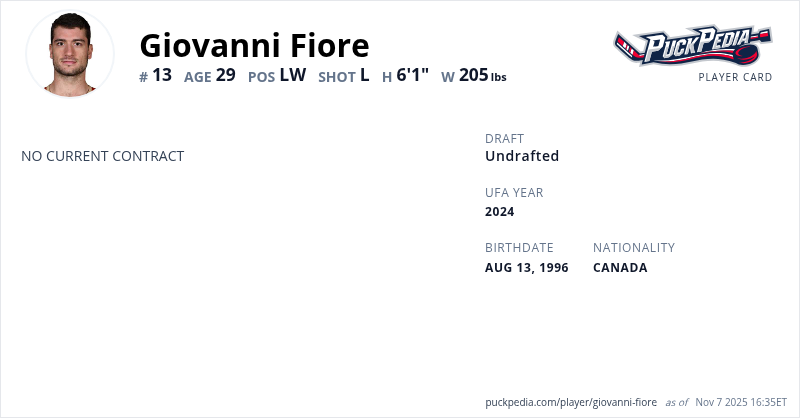Click Giovanni Fiore's headshot photo

point(70,54)
